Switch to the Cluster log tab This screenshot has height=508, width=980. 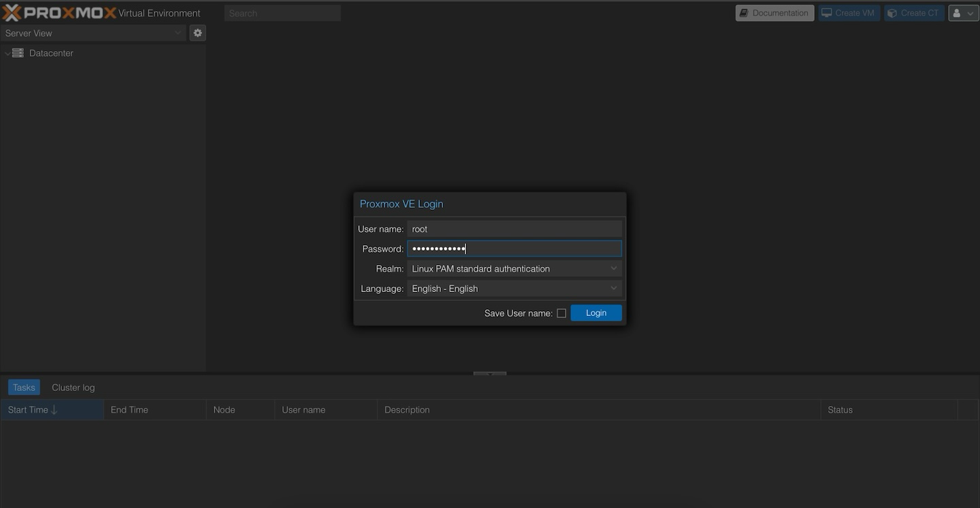coord(73,387)
